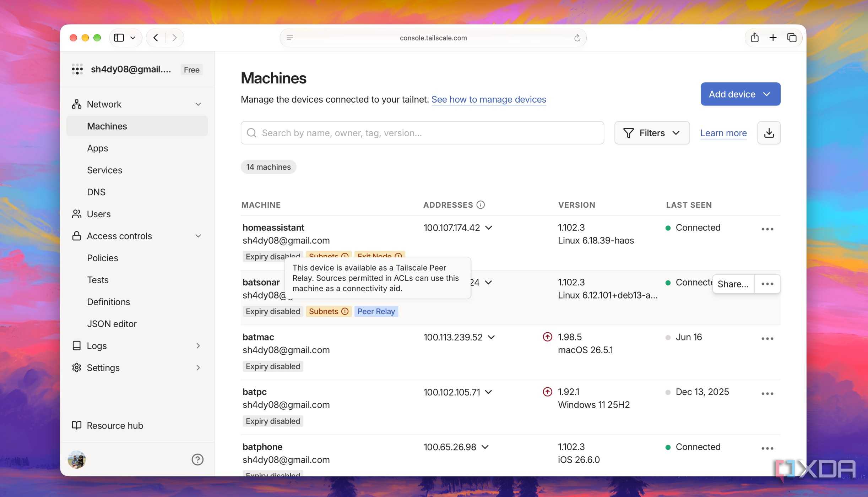Image resolution: width=868 pixels, height=497 pixels.
Task: Click batmac update available arrow icon
Action: pyautogui.click(x=547, y=337)
